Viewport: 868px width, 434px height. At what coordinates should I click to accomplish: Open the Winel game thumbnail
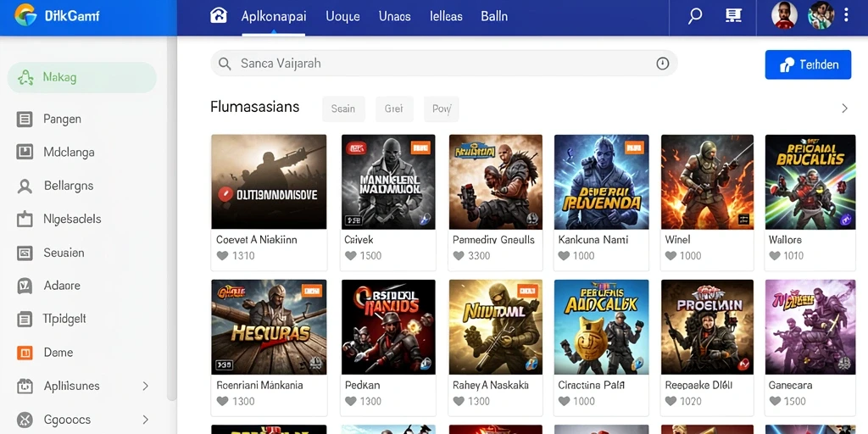coord(707,181)
